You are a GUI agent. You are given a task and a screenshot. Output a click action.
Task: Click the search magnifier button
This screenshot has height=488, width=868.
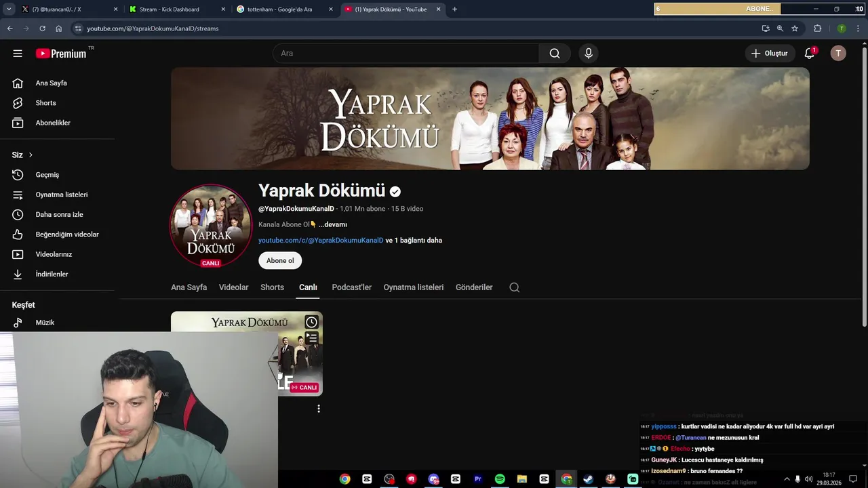click(x=555, y=54)
